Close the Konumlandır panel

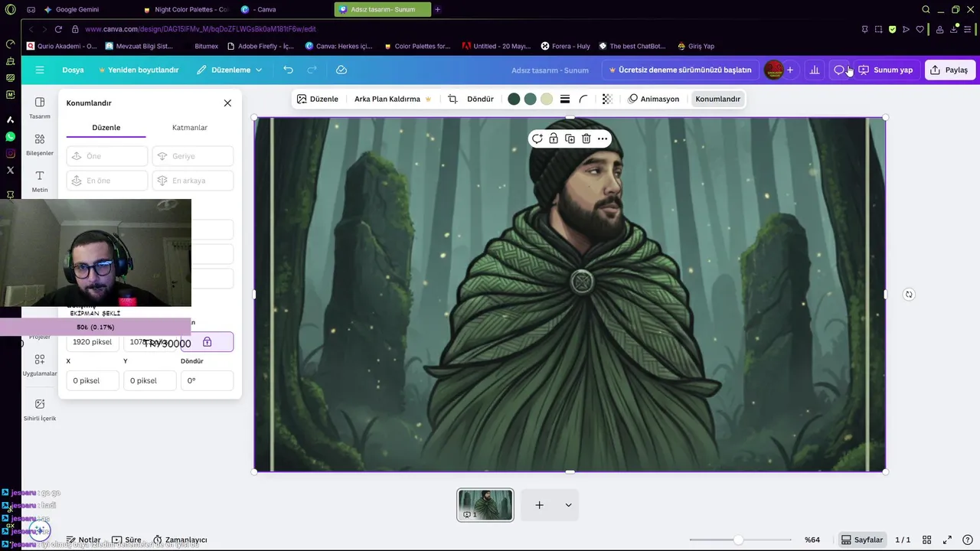point(227,103)
